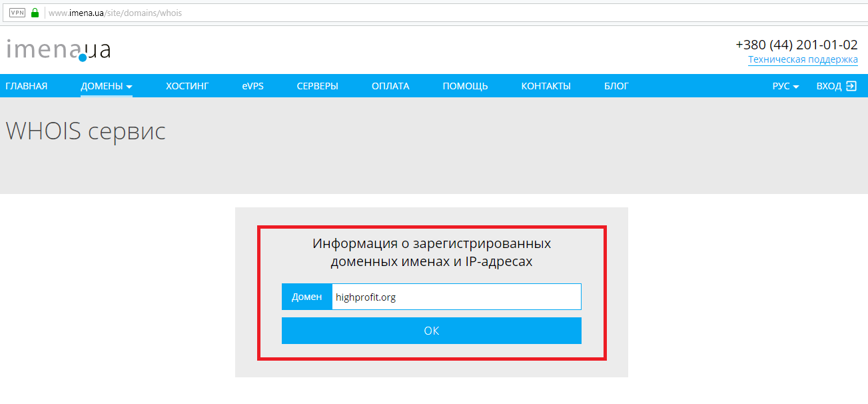The width and height of the screenshot is (868, 404).
Task: Open the РУС language selector
Action: pos(785,86)
